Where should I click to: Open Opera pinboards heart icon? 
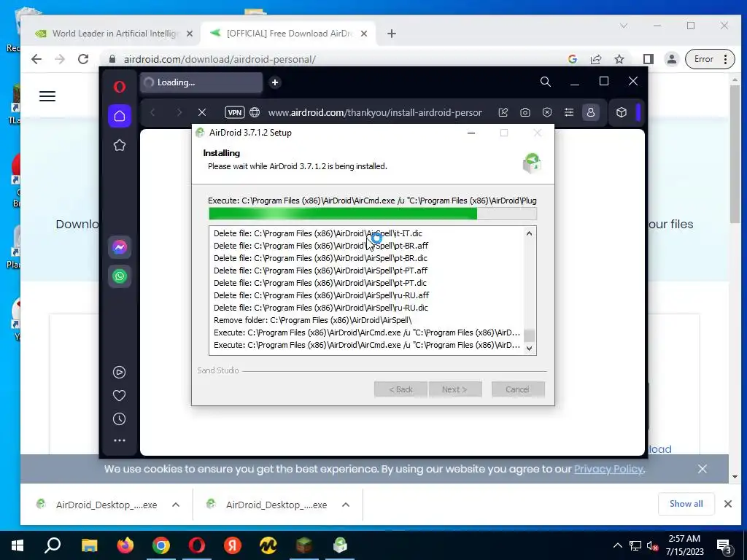(x=119, y=396)
